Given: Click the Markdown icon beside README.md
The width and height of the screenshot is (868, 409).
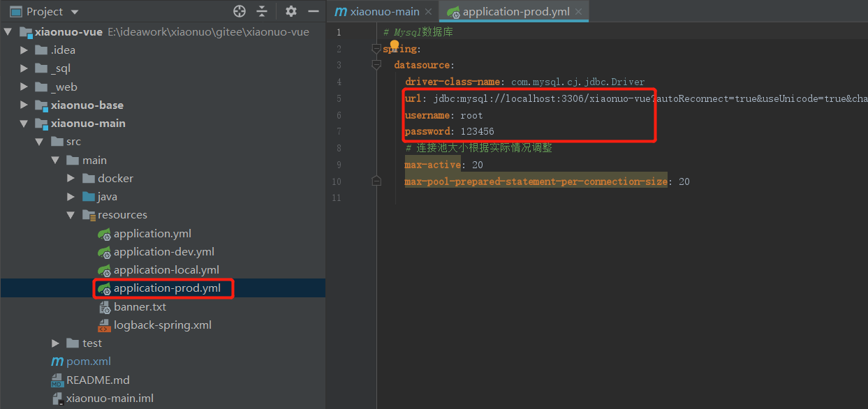Looking at the screenshot, I should [x=57, y=380].
